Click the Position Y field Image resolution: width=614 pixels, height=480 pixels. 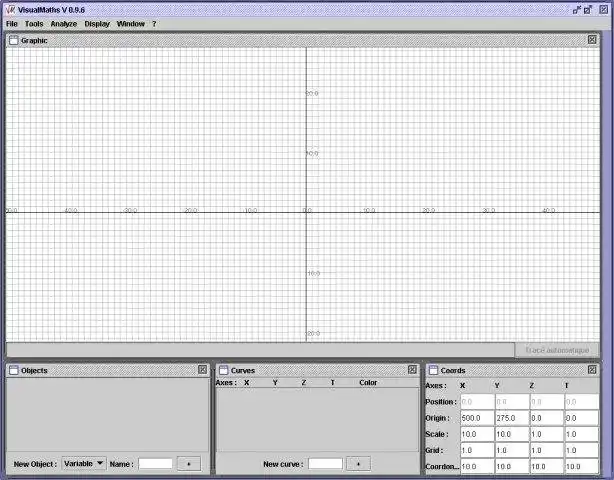tap(512, 402)
